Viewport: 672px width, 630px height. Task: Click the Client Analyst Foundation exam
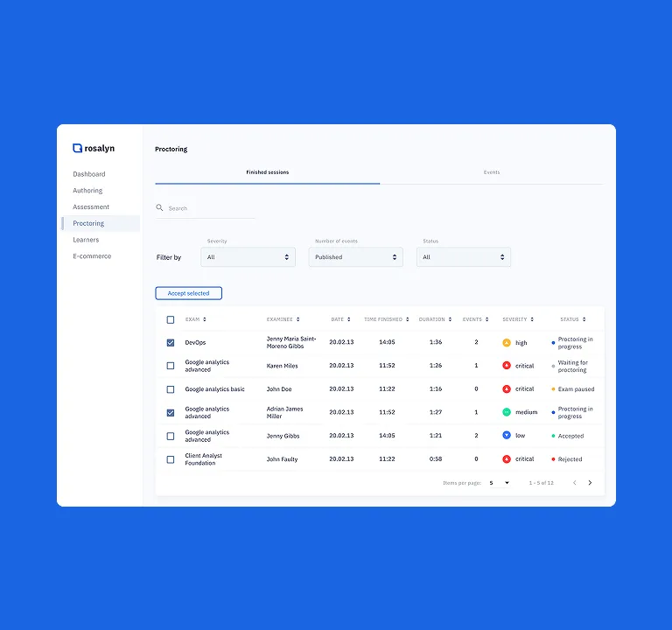(x=204, y=459)
